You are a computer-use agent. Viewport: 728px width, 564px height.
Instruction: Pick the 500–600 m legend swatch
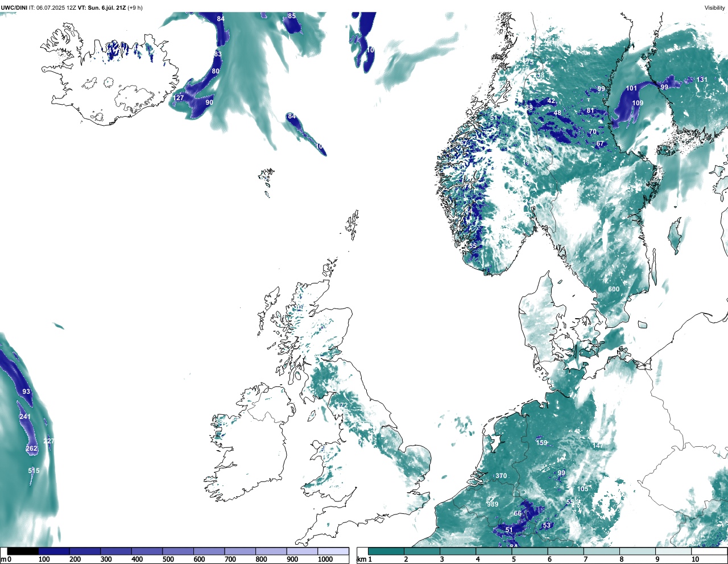point(178,551)
